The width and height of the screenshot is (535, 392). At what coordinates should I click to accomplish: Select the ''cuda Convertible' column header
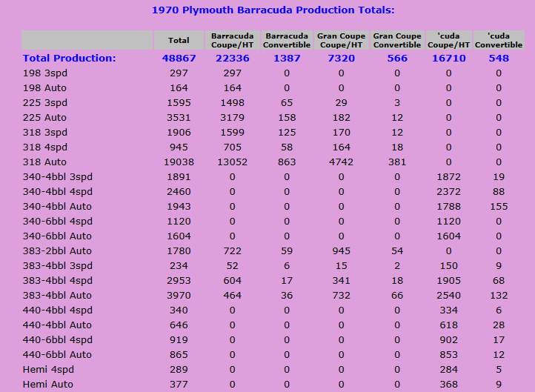[499, 40]
